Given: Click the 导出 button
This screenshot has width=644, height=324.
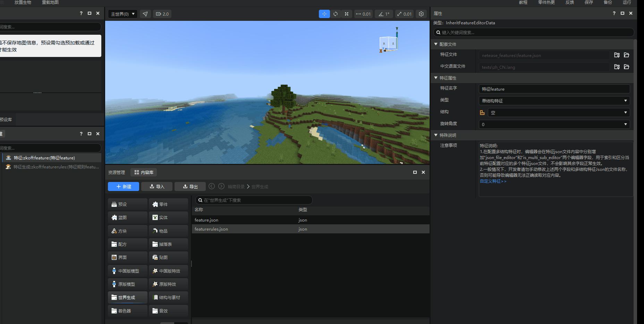Looking at the screenshot, I should [190, 186].
